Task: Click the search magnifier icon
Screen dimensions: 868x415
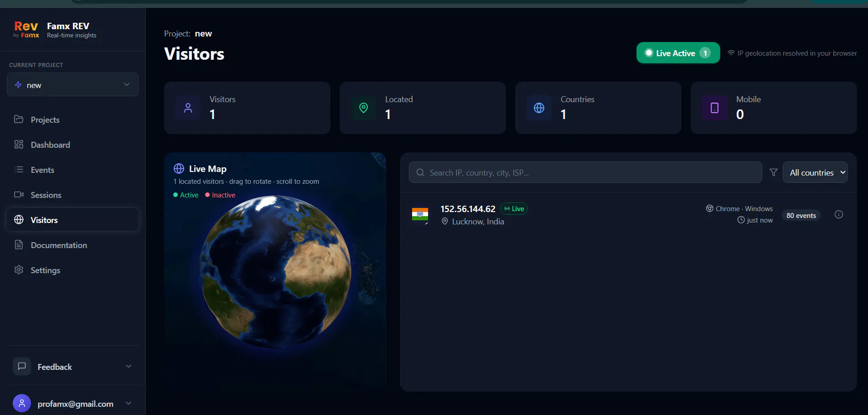Action: point(420,172)
